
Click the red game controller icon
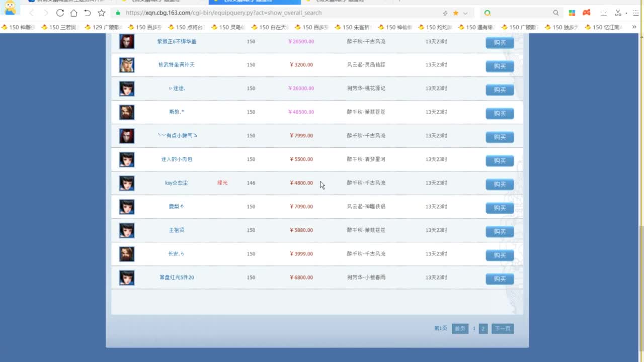586,13
